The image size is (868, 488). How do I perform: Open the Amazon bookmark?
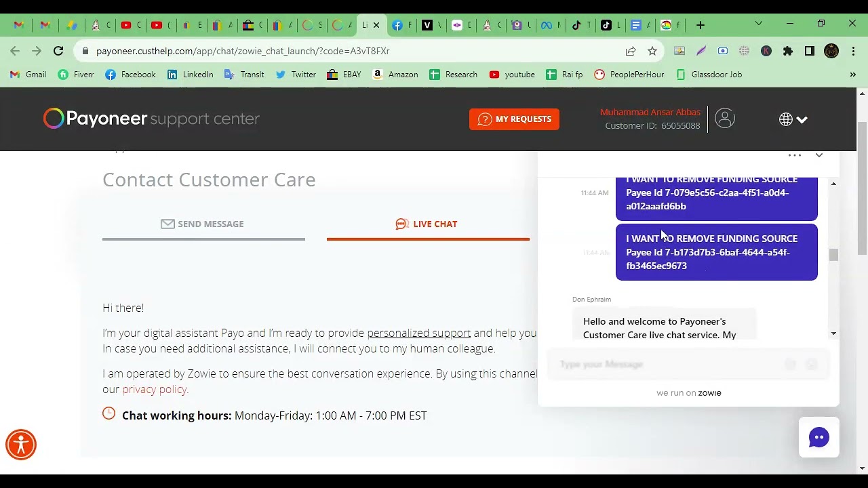(395, 75)
